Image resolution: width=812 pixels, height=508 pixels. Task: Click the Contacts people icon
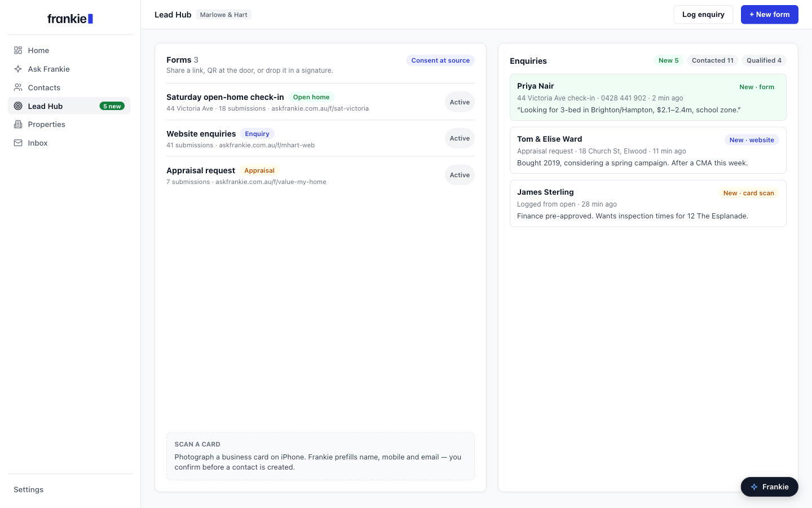click(18, 87)
